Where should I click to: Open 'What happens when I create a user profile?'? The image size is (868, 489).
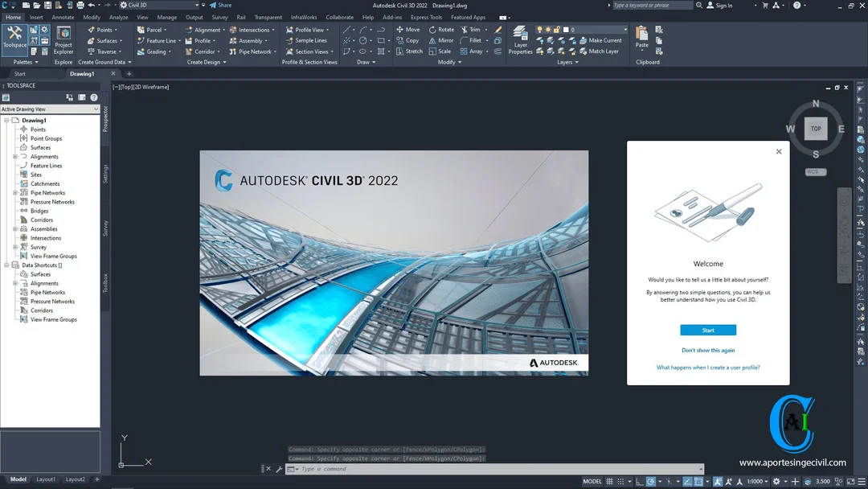pos(708,368)
